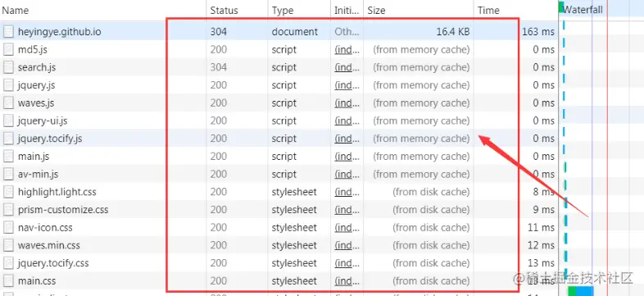Open initiator link for nav-icon.css
Viewport: 644px width, 296px height.
(x=347, y=227)
